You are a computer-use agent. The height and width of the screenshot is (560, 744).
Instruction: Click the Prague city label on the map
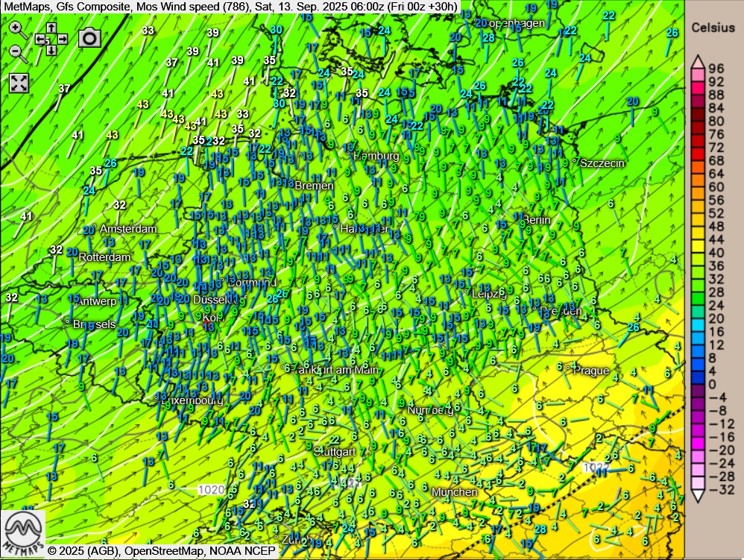591,371
